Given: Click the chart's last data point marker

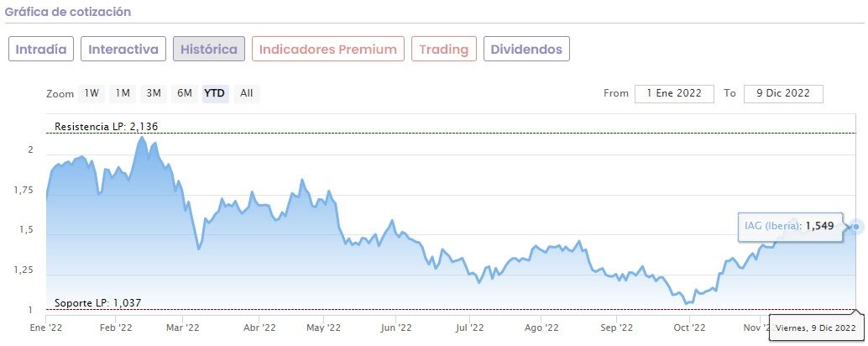Looking at the screenshot, I should click(855, 226).
